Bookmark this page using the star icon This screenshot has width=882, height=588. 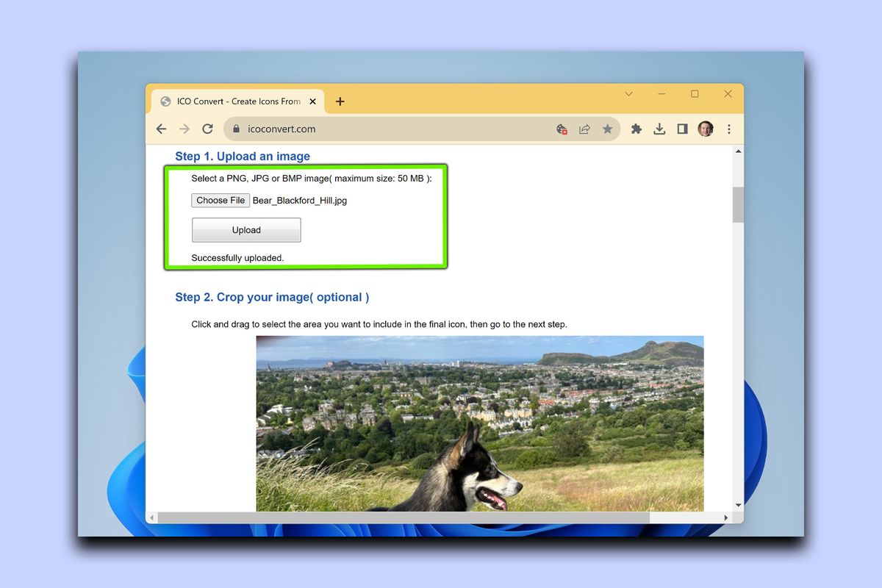pyautogui.click(x=608, y=129)
